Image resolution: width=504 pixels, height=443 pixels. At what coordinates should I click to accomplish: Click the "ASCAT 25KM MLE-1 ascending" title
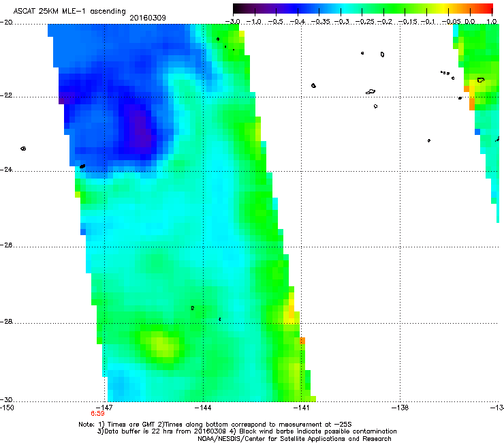click(x=69, y=12)
